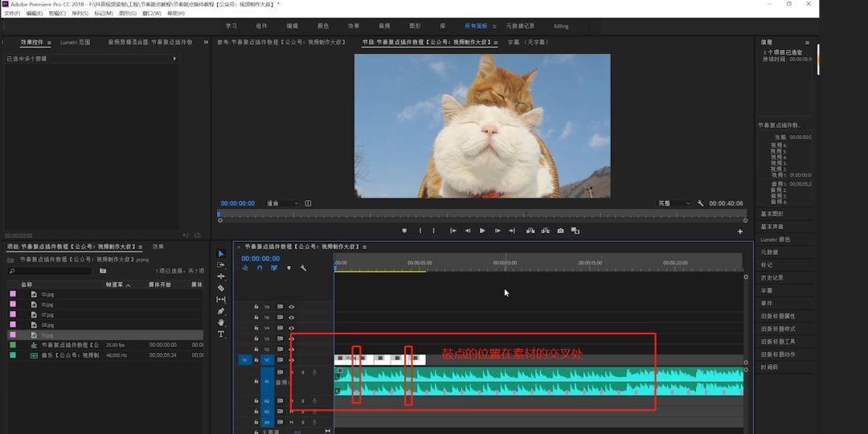Click the timeline add marker icon
The image size is (868, 434).
(289, 268)
